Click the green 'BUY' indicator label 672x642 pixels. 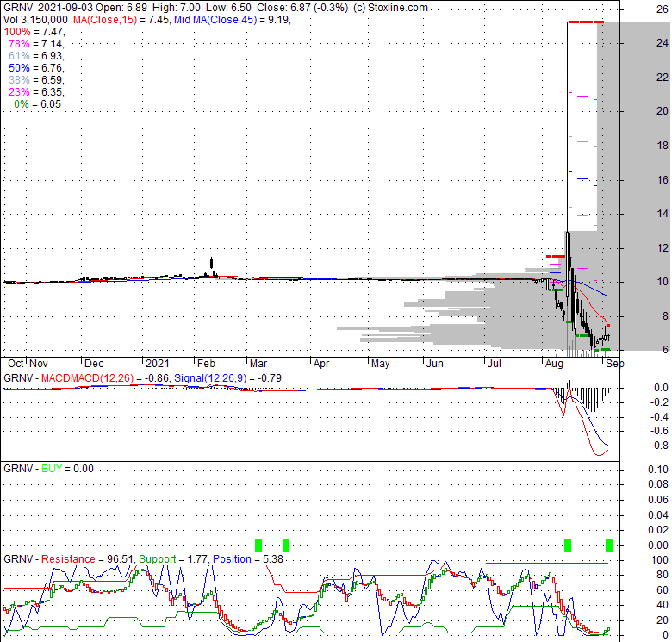[x=52, y=469]
